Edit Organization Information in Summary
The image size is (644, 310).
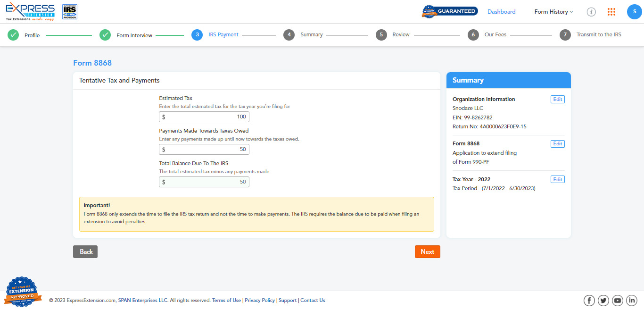557,99
